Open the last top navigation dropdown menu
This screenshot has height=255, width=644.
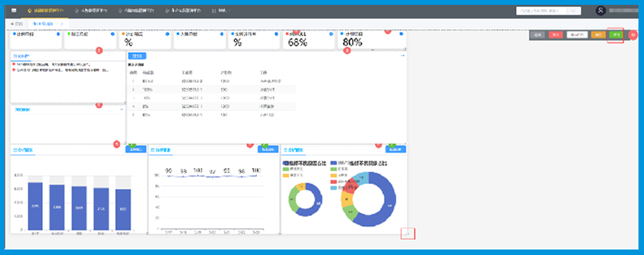(220, 10)
